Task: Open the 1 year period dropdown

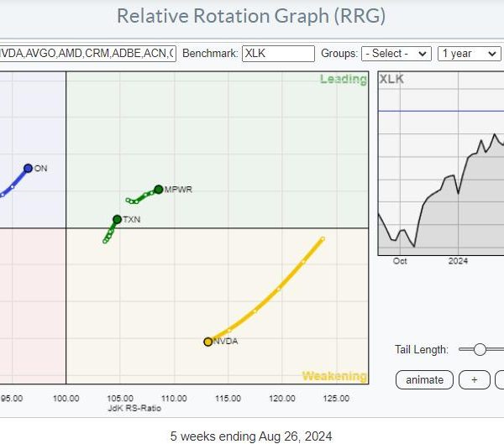Action: tap(470, 54)
